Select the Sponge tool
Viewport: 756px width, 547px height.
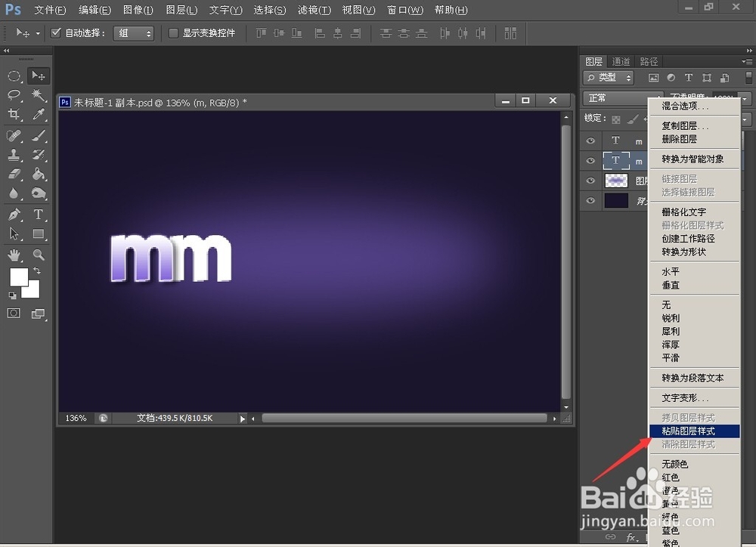tap(38, 193)
